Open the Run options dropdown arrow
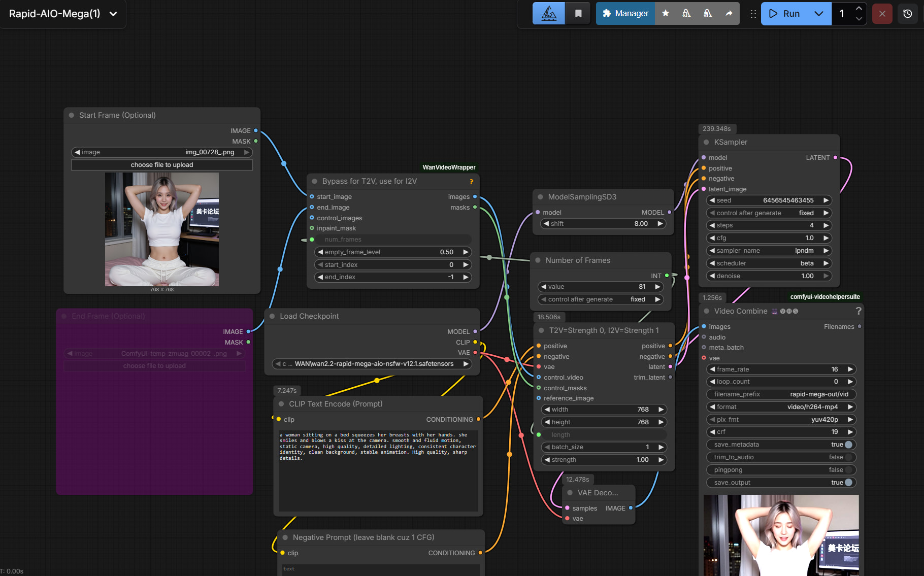 tap(818, 14)
